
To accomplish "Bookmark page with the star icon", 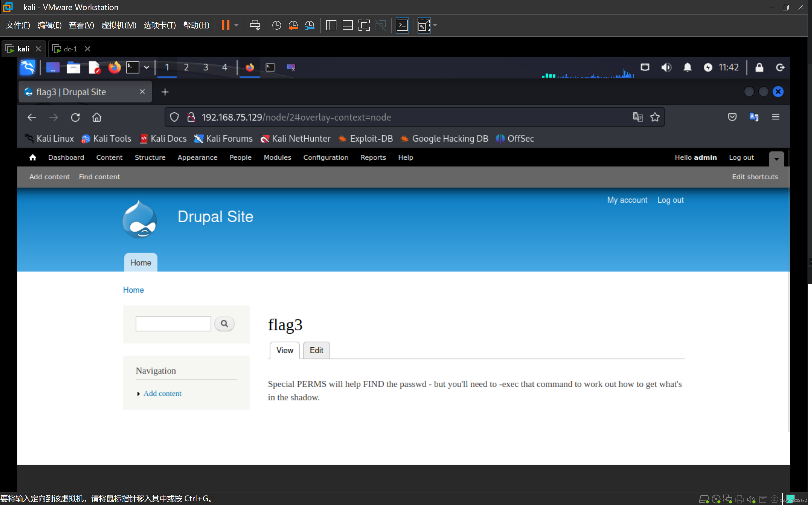I will (x=655, y=117).
